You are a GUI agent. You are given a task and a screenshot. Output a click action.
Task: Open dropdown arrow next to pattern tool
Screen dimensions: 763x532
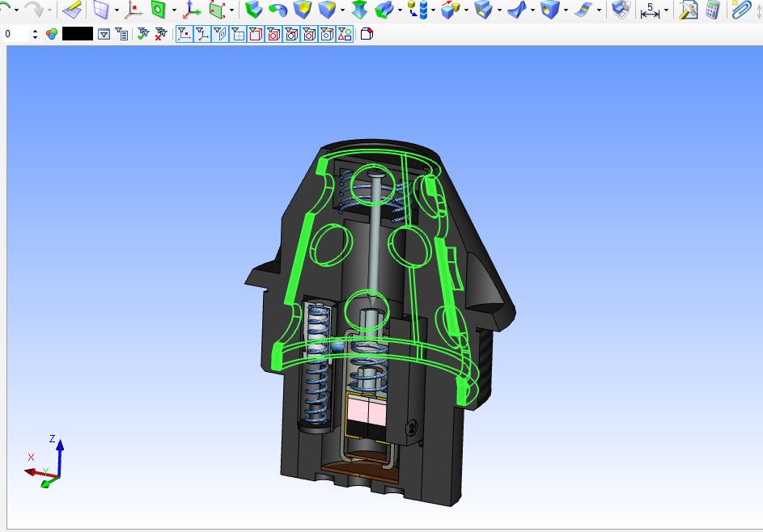[434, 11]
